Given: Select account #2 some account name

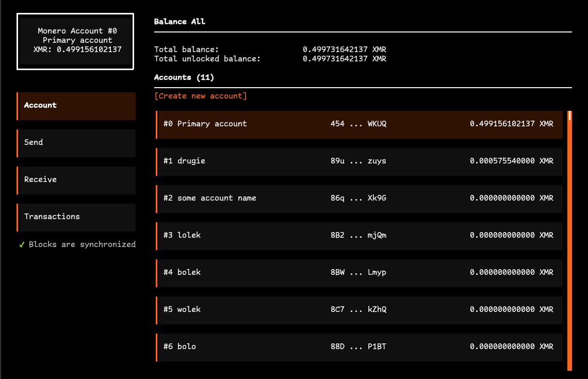Looking at the screenshot, I should coord(360,199).
